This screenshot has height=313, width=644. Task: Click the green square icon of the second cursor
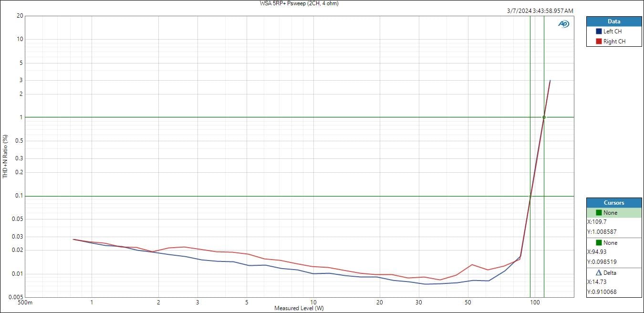[x=599, y=243]
